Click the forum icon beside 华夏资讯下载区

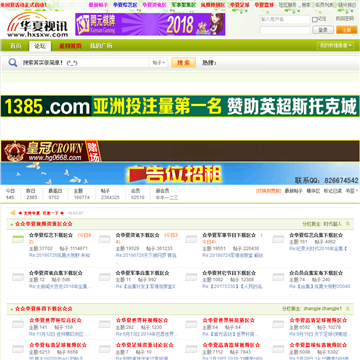point(105,239)
